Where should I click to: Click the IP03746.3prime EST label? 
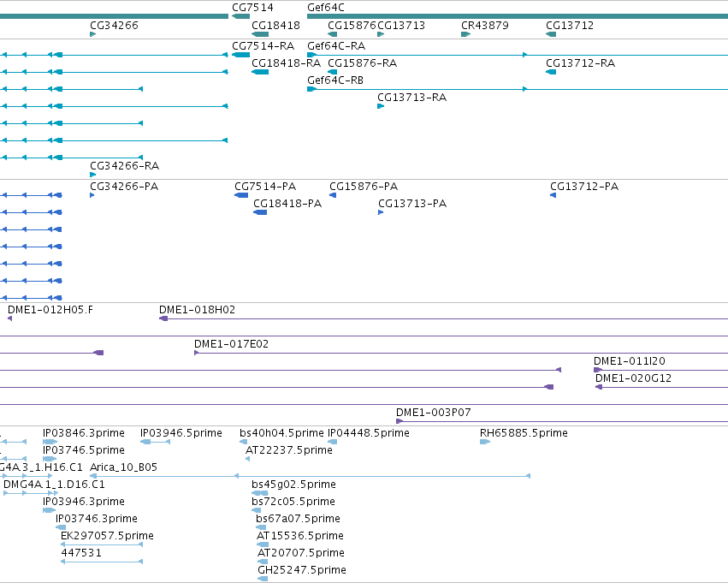pyautogui.click(x=97, y=519)
